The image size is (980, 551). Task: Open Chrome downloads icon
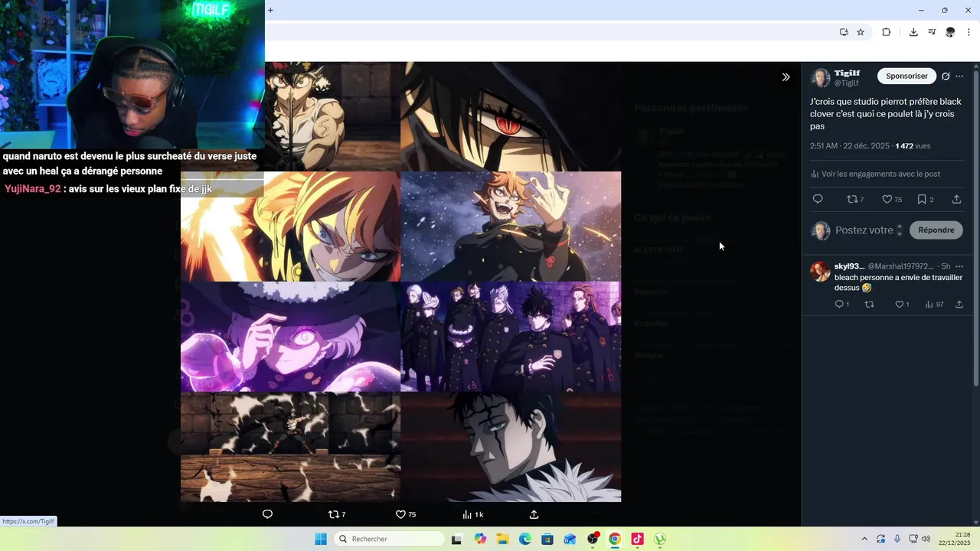pos(913,32)
